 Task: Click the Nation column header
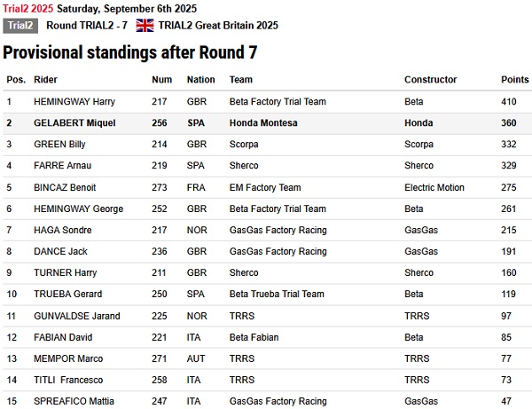coord(201,80)
